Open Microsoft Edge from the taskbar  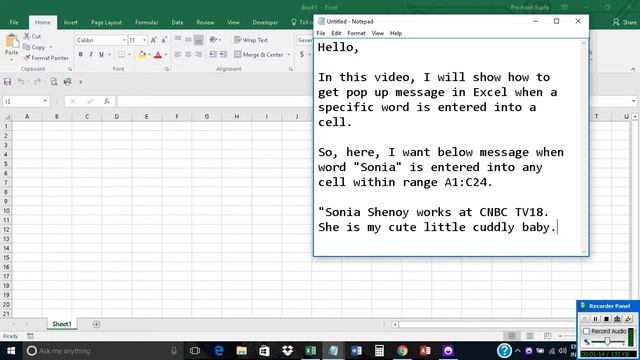(x=219, y=351)
